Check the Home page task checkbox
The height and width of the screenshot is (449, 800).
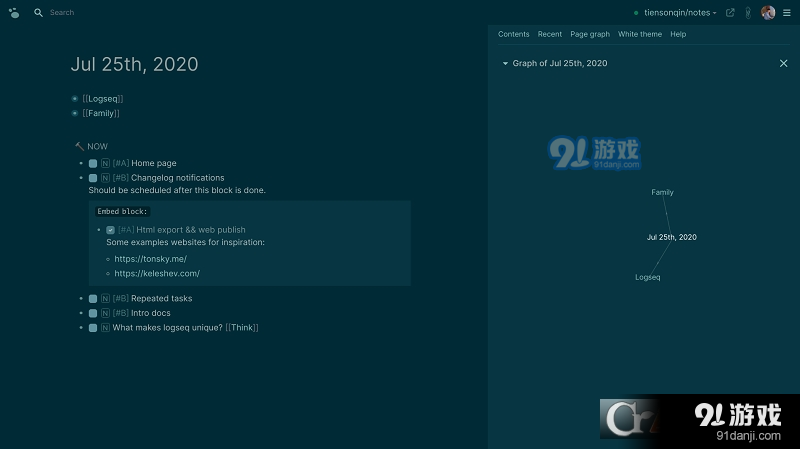93,164
